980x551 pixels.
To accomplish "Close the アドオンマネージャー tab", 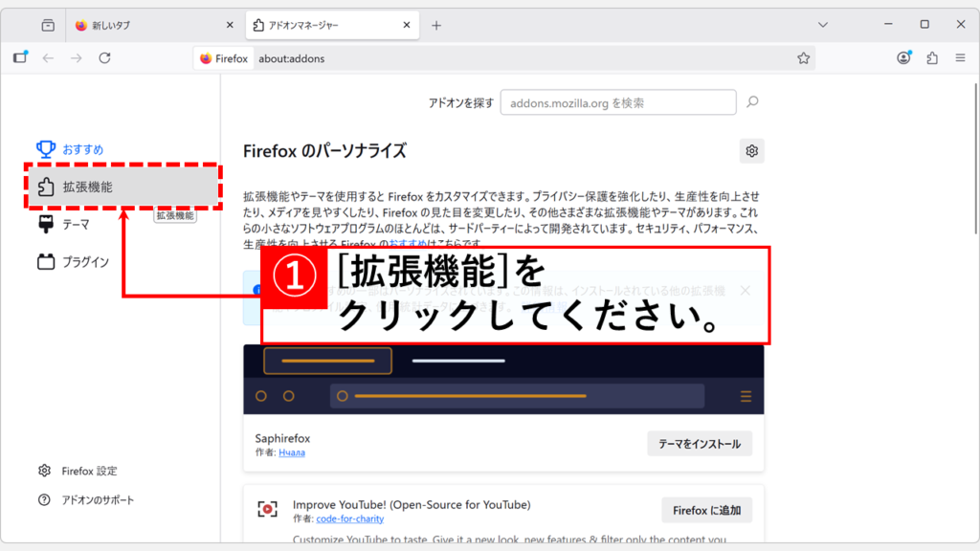I will click(407, 25).
